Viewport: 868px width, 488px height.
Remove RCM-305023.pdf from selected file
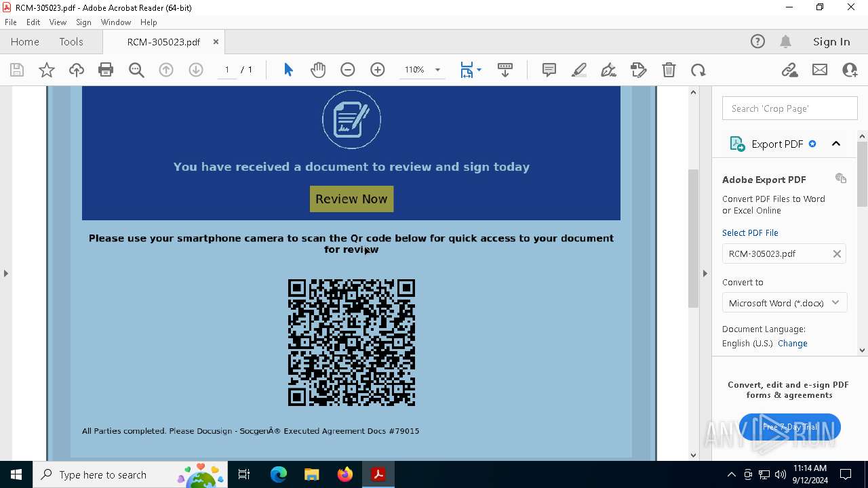pos(837,253)
